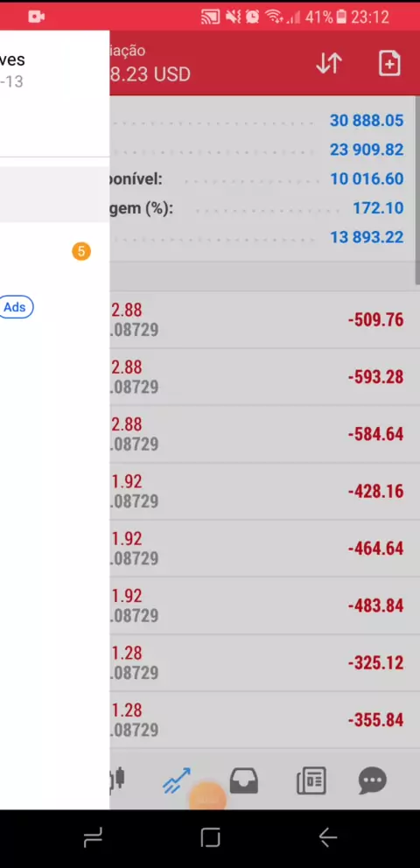This screenshot has width=420, height=868.
Task: Select position with loss -509.76
Action: click(x=264, y=320)
